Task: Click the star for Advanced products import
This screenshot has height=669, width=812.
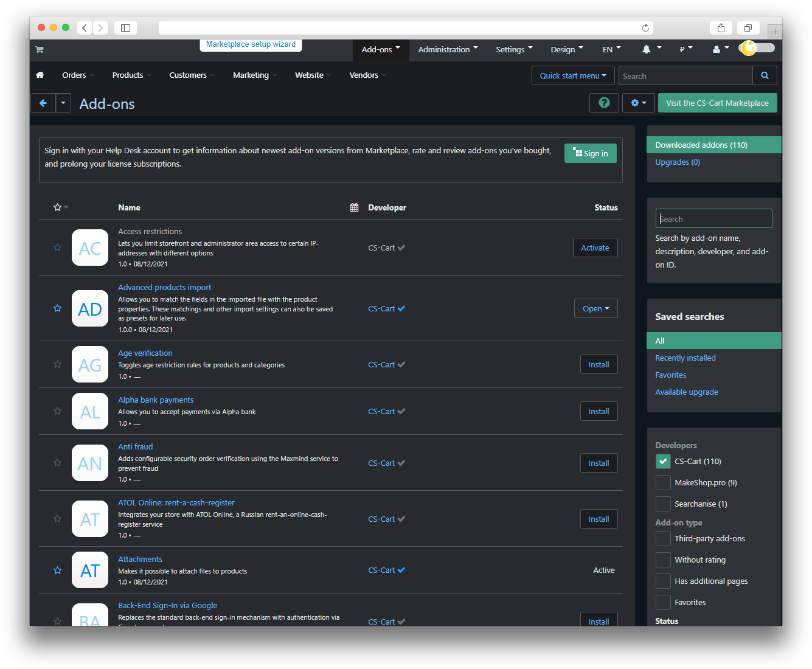Action: click(x=57, y=308)
